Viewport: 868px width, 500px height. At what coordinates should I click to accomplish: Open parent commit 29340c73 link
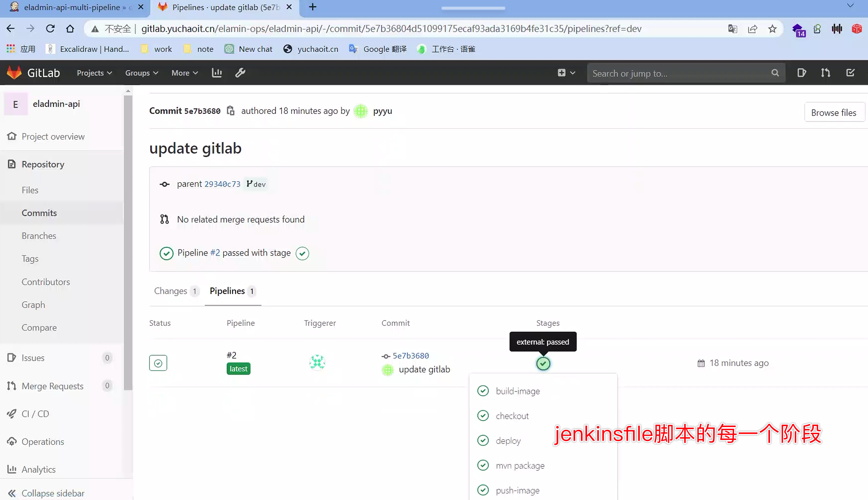222,184
